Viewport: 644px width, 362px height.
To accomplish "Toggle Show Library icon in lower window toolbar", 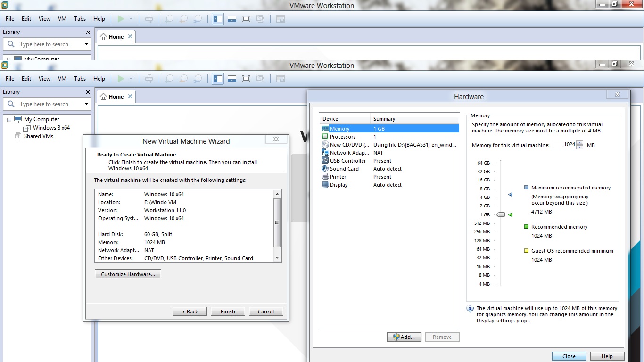I will [x=218, y=79].
